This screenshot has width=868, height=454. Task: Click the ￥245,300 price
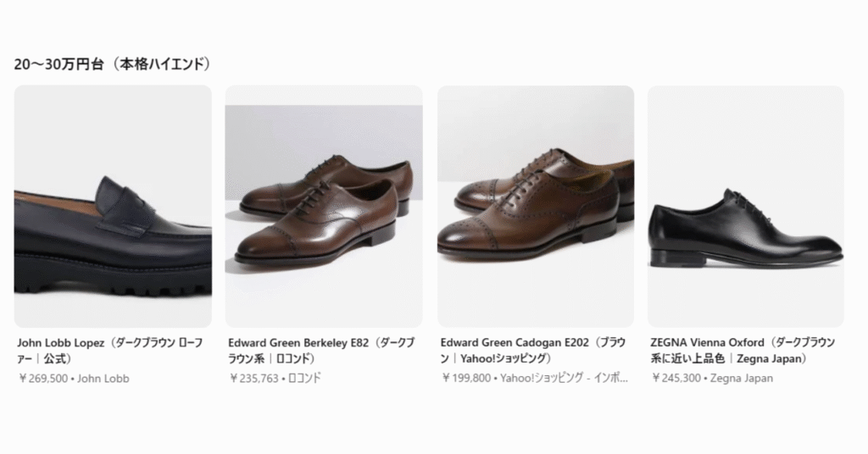[x=676, y=379]
